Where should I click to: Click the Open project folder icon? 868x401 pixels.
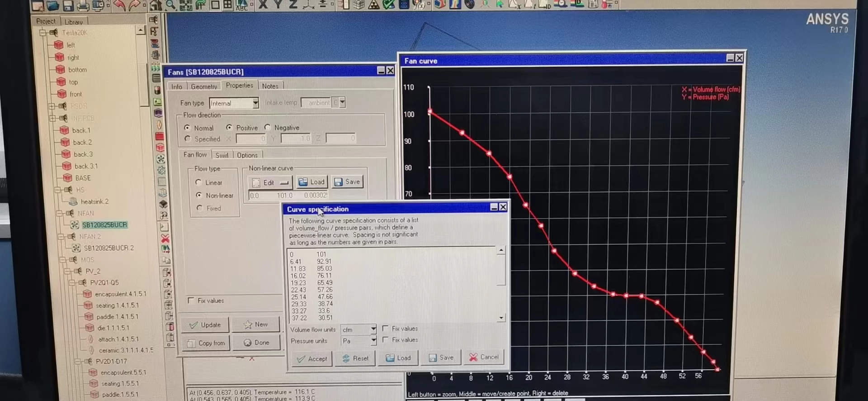tap(53, 5)
